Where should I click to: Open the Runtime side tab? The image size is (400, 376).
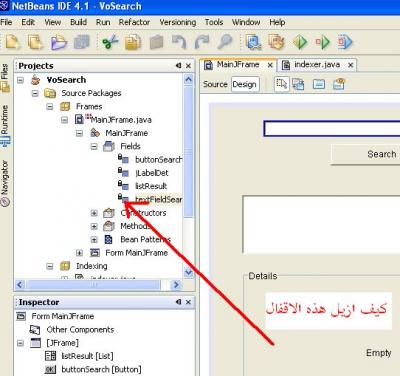click(x=5, y=125)
